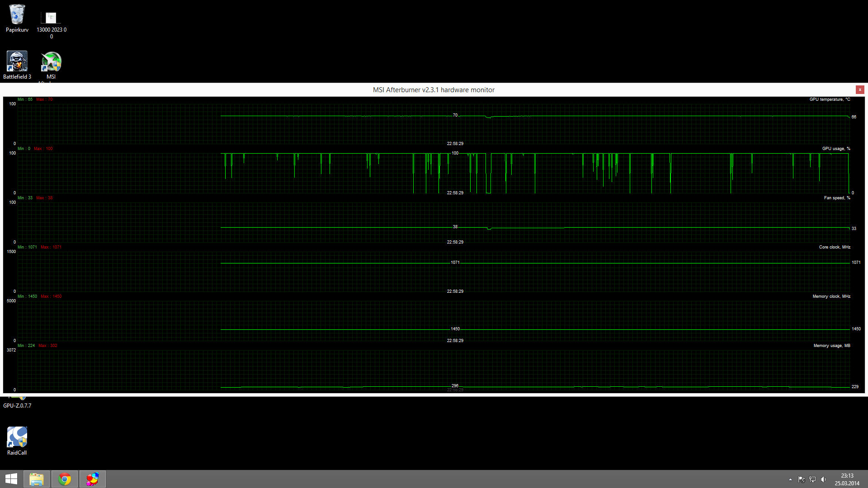Click the Min 224 memory usage stats
This screenshot has width=868, height=488.
26,346
